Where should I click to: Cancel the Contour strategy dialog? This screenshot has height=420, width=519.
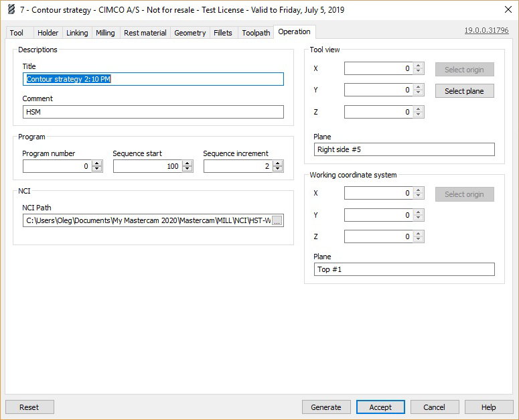[x=435, y=407]
